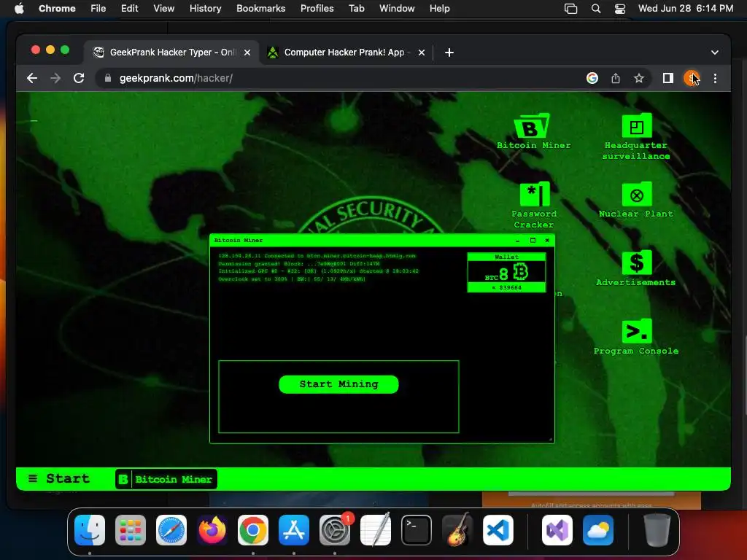Open Firefox from the Dock

tap(212, 530)
